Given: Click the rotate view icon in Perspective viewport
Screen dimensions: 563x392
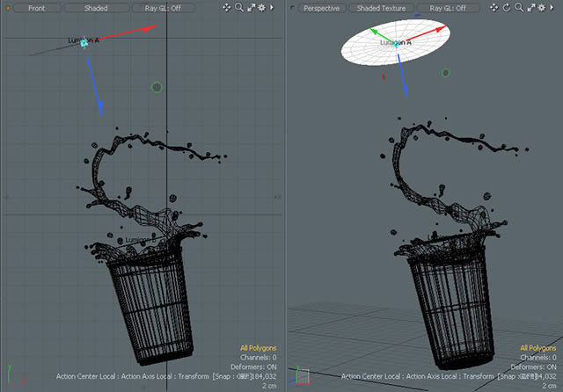Looking at the screenshot, I should (x=508, y=7).
